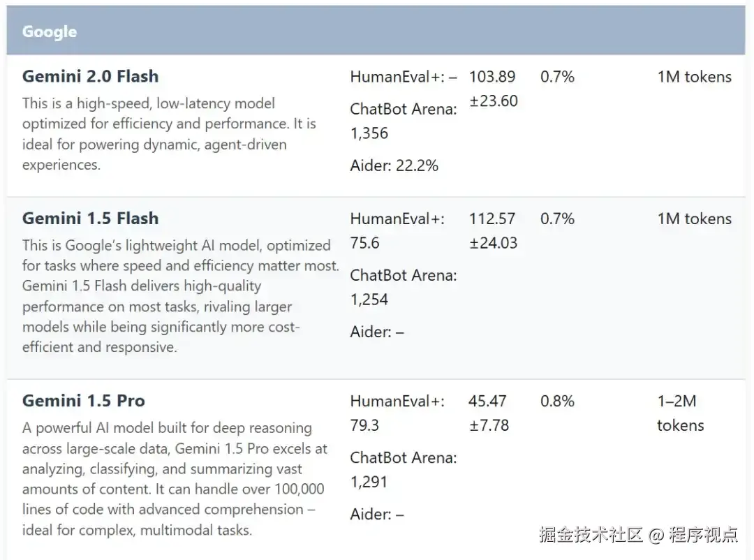Click the 112.57 ±24.03 speed value

[494, 230]
